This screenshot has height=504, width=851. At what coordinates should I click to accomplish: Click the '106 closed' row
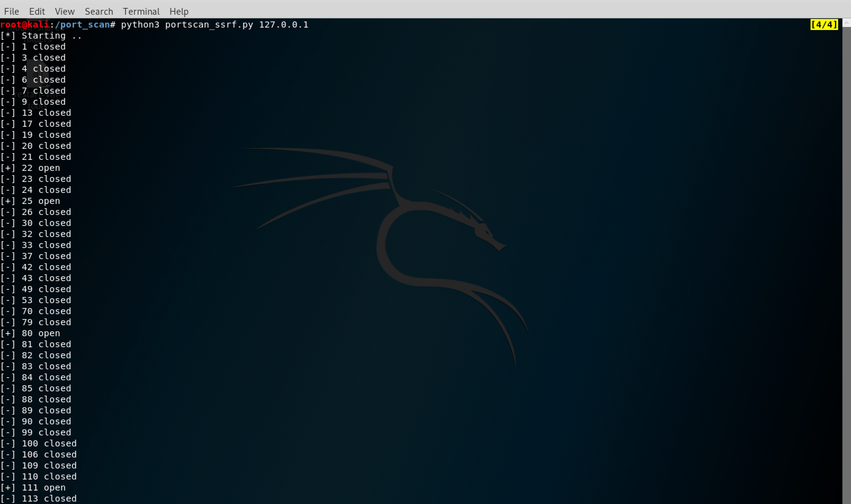coord(38,455)
